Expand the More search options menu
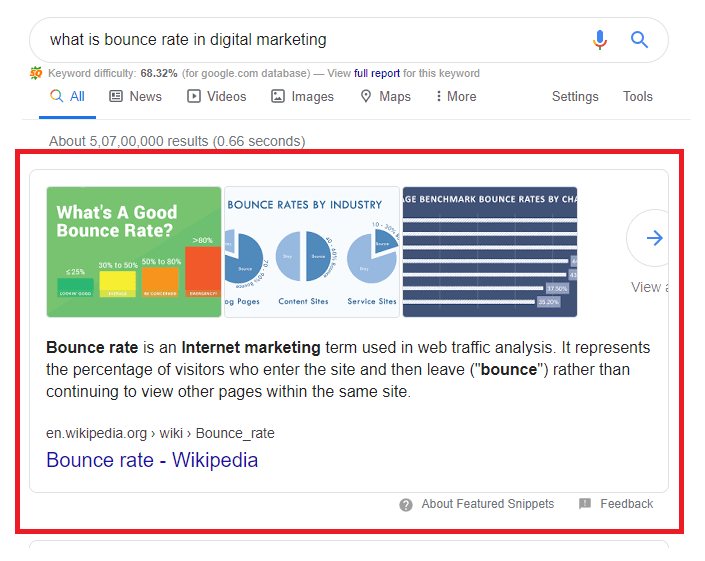The height and width of the screenshot is (561, 705). pos(456,97)
